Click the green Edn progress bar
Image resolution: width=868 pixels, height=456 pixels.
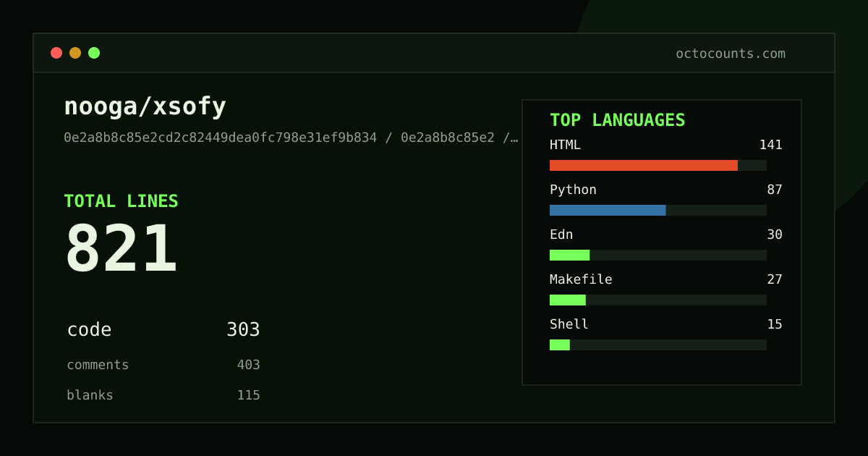[569, 255]
